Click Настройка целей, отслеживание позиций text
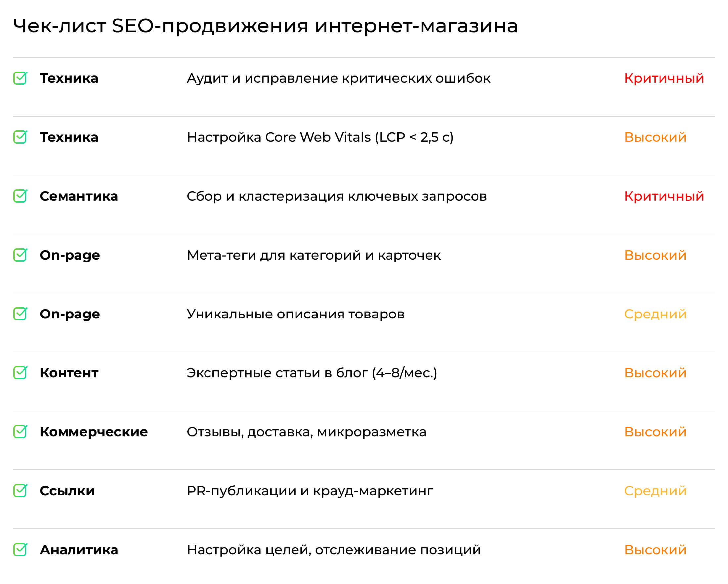Viewport: 728px width, 584px height. (x=334, y=550)
